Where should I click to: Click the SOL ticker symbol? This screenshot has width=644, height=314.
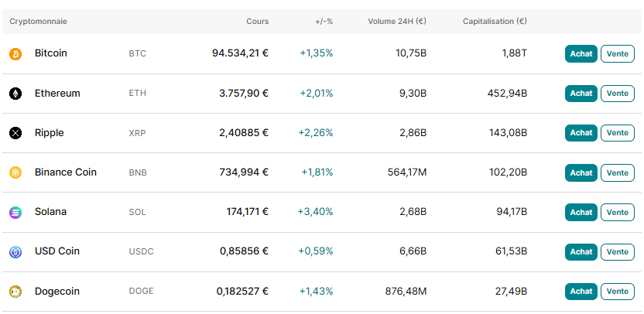point(138,212)
